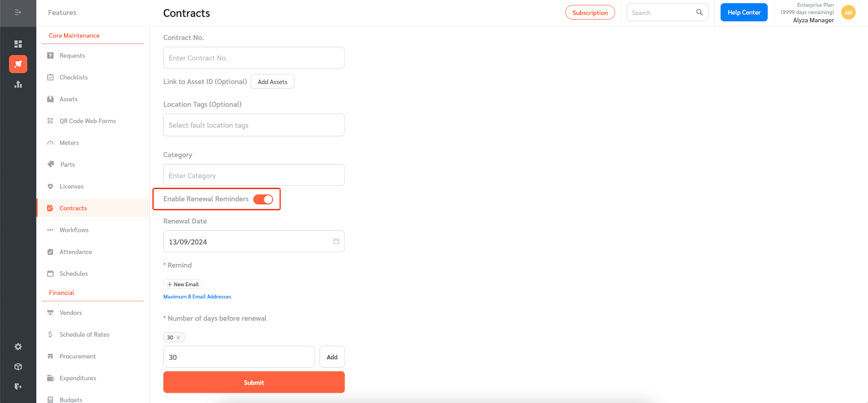Click Add button next to days input

(332, 357)
